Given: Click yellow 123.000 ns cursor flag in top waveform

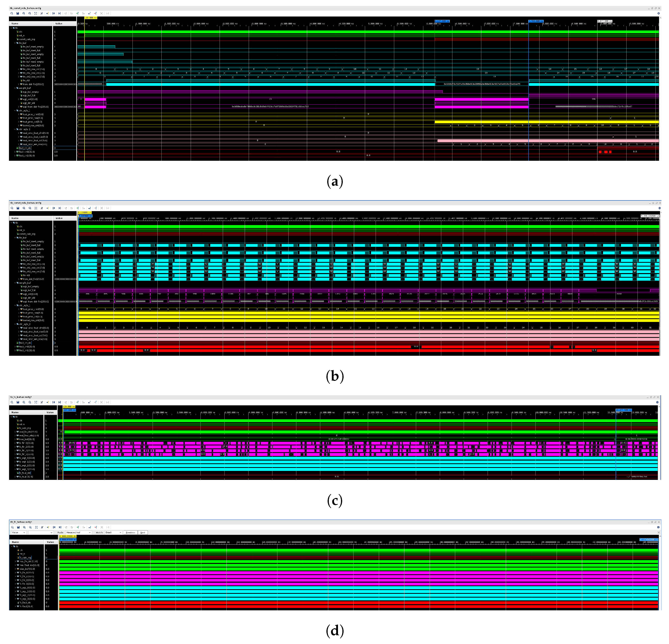Looking at the screenshot, I should click(90, 17).
